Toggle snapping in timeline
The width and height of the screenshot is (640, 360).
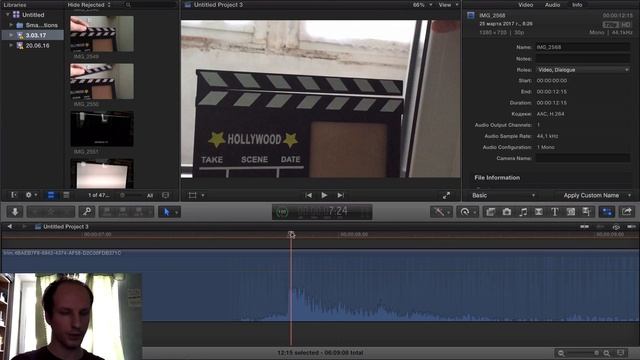631,227
